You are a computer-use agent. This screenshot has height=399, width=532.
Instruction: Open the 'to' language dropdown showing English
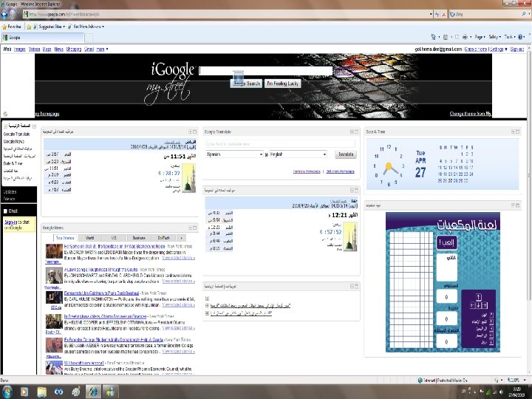[x=299, y=154]
